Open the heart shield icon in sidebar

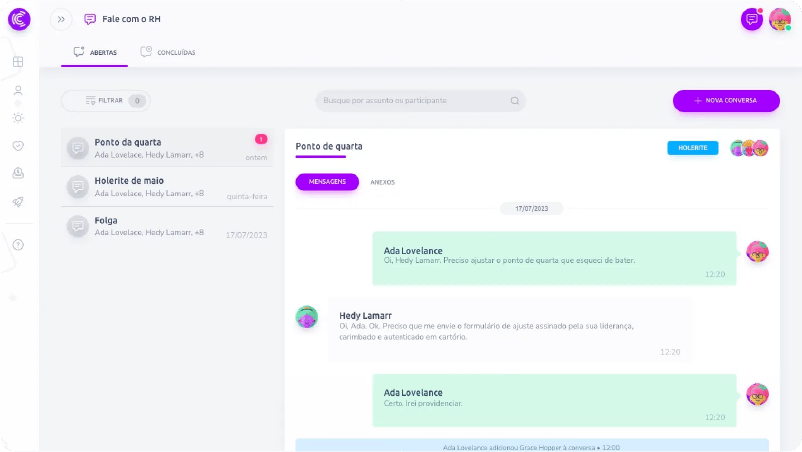[18, 146]
